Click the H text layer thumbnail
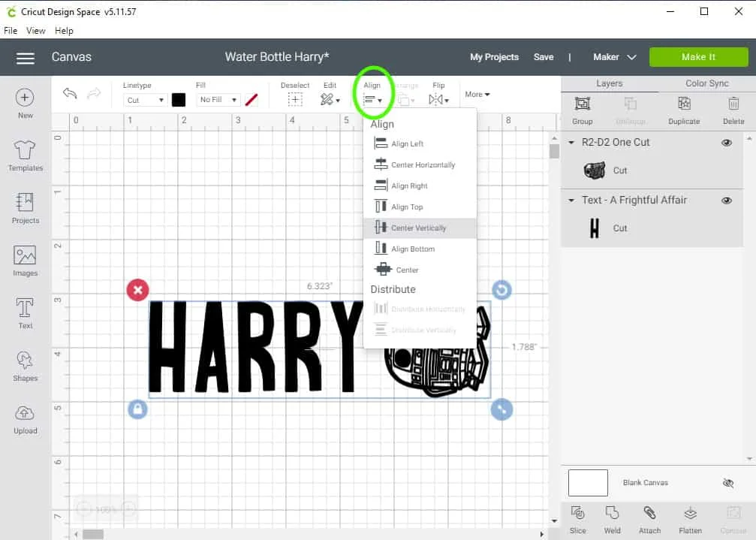The width and height of the screenshot is (756, 540). point(595,228)
